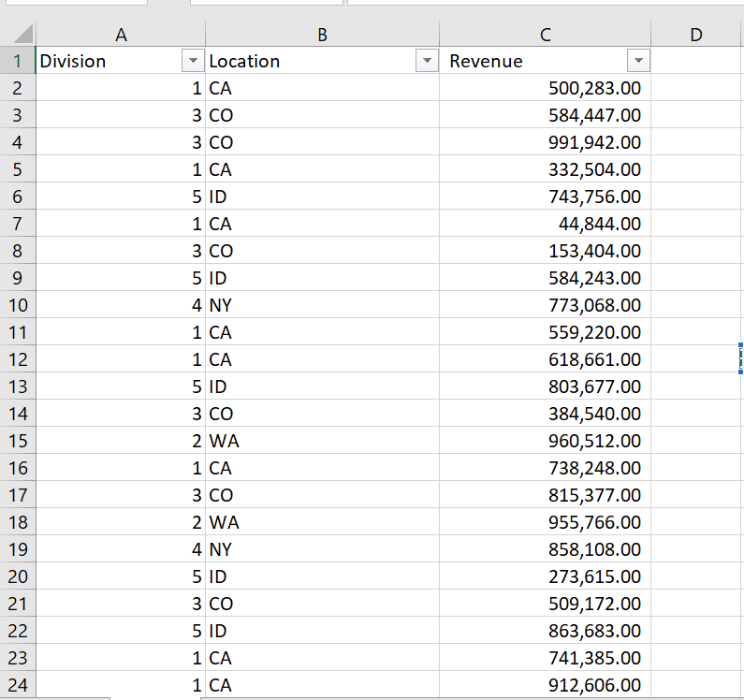Screen dimensions: 744x700
Task: Click the Revenue header cell text
Action: tap(487, 62)
